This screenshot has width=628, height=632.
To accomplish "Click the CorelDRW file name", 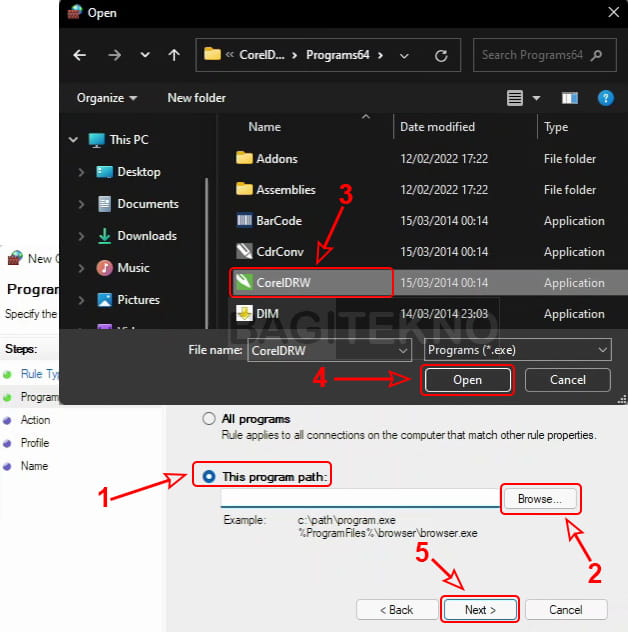I will [x=283, y=283].
